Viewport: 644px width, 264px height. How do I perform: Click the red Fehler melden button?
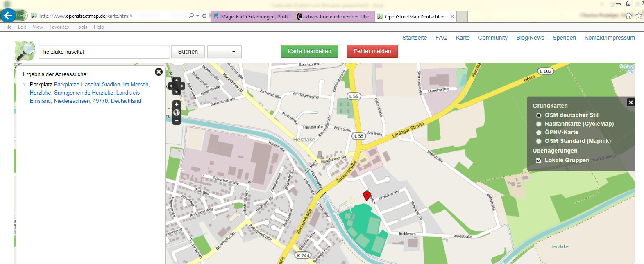pyautogui.click(x=372, y=51)
